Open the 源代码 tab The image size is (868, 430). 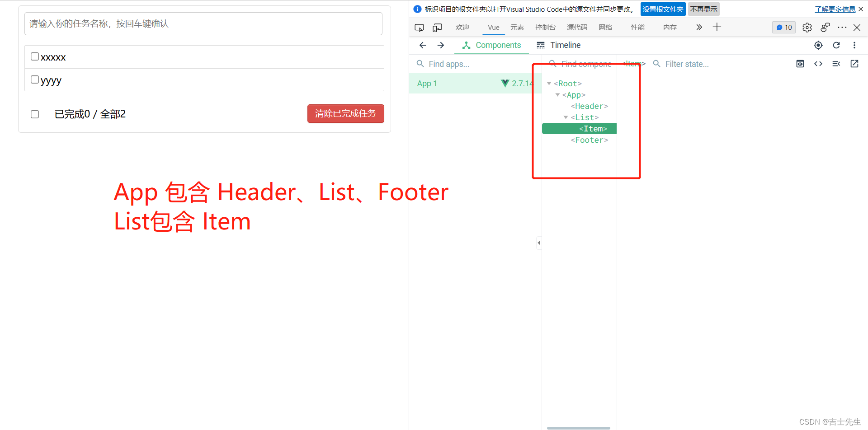click(577, 28)
